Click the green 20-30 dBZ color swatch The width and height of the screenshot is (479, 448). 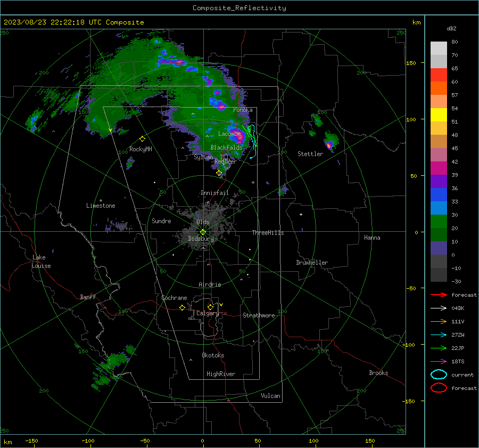click(439, 222)
